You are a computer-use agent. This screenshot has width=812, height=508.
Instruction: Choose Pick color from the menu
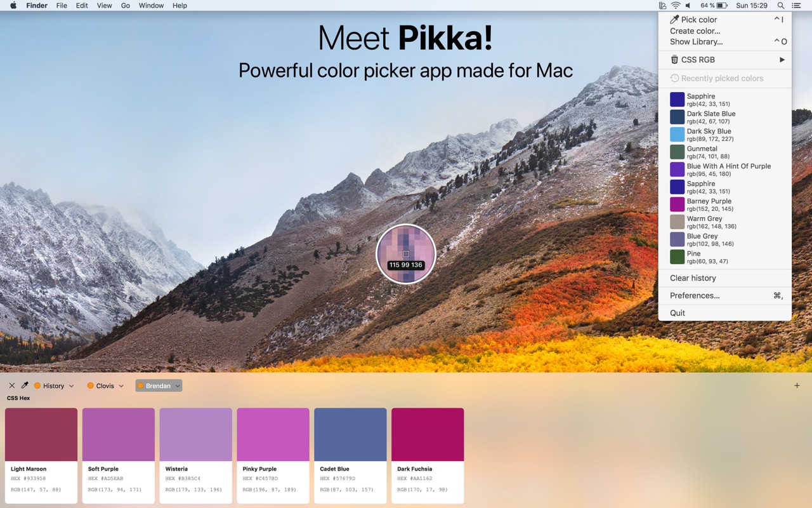[x=724, y=20]
